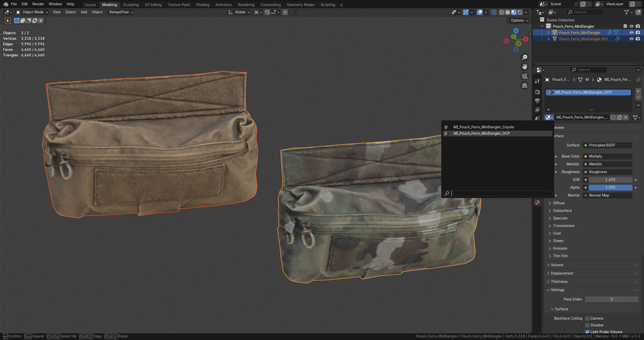Viewport: 644px width, 340px height.
Task: Open the Tool settings tab
Action: (537, 81)
